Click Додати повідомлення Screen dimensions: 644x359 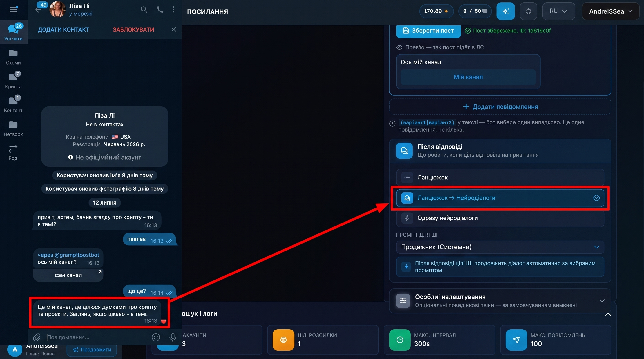pos(500,107)
